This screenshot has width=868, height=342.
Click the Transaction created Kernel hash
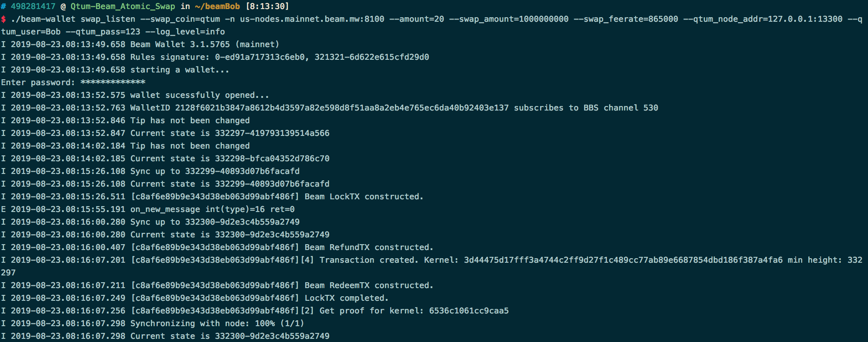pyautogui.click(x=623, y=260)
